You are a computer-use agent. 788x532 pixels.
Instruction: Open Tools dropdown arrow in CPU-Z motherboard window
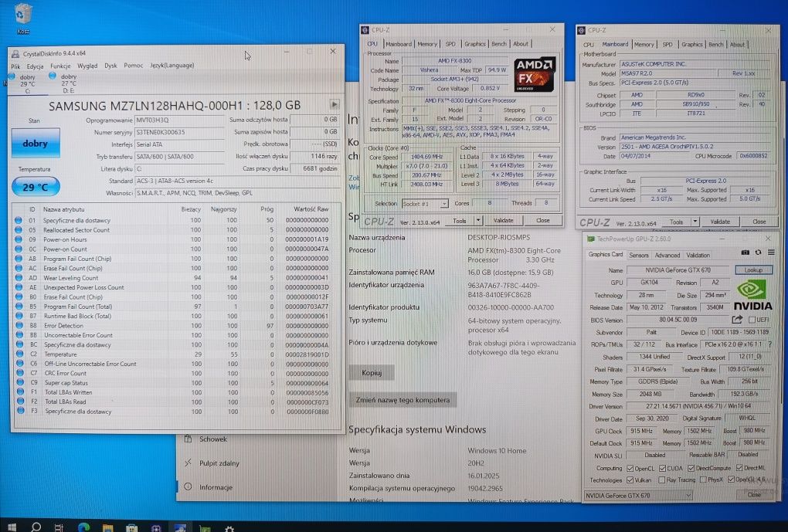pyautogui.click(x=695, y=222)
